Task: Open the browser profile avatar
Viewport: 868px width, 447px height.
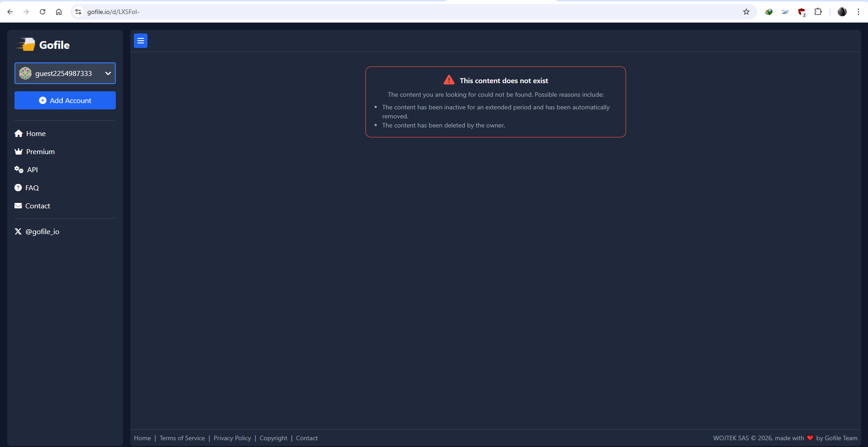Action: (842, 12)
